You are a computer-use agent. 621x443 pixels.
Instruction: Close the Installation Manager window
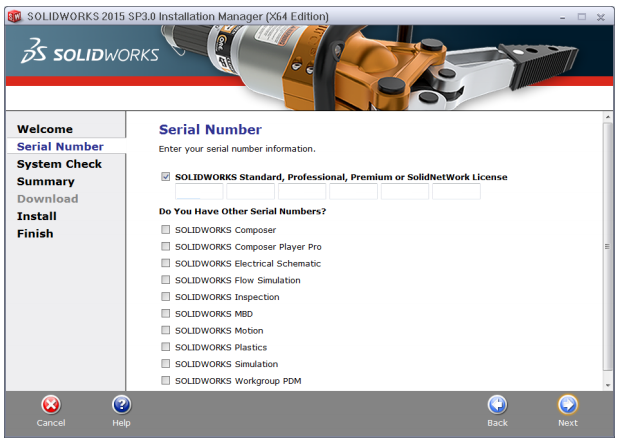click(x=601, y=17)
